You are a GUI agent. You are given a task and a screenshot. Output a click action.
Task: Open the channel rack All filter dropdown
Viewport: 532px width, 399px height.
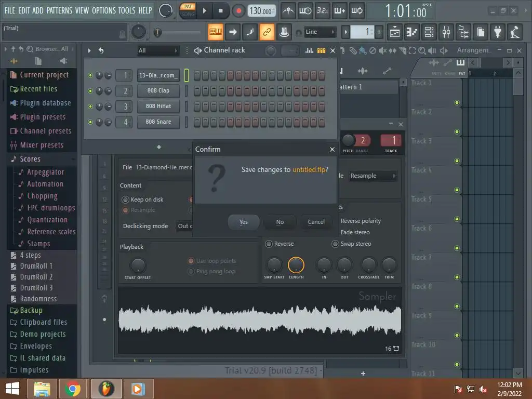[x=158, y=50]
